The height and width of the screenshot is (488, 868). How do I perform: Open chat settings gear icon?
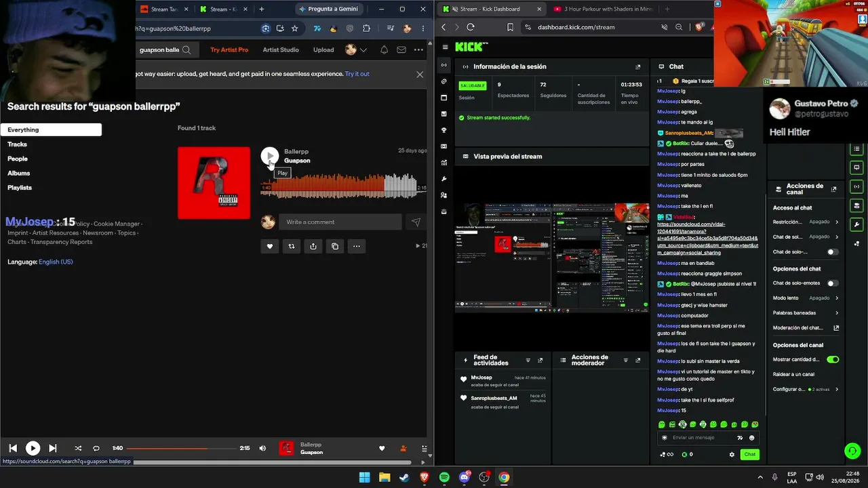coord(732,454)
